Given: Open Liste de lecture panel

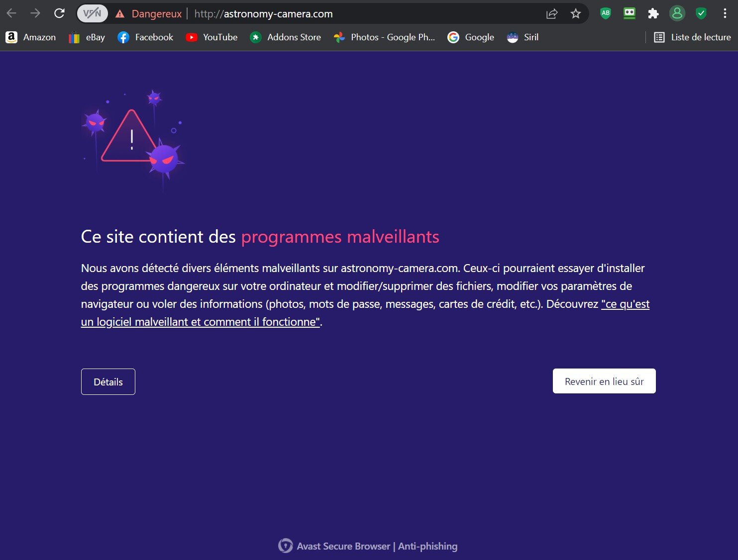Looking at the screenshot, I should click(692, 37).
